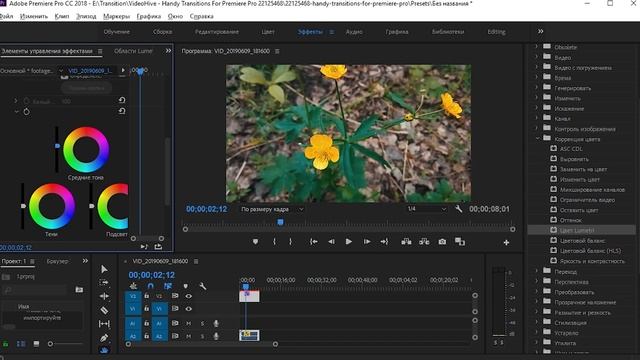Expand the Переход folder
The width and height of the screenshot is (640, 360).
pyautogui.click(x=537, y=271)
